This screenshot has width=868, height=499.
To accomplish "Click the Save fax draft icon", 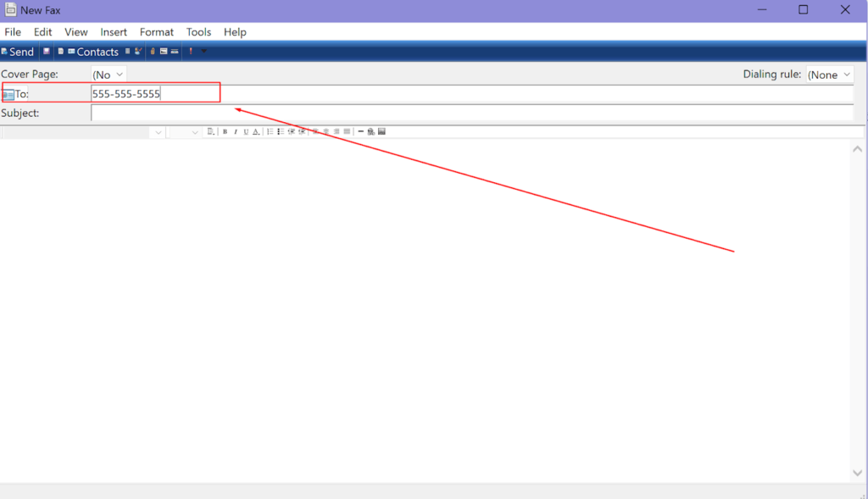I will [x=47, y=51].
